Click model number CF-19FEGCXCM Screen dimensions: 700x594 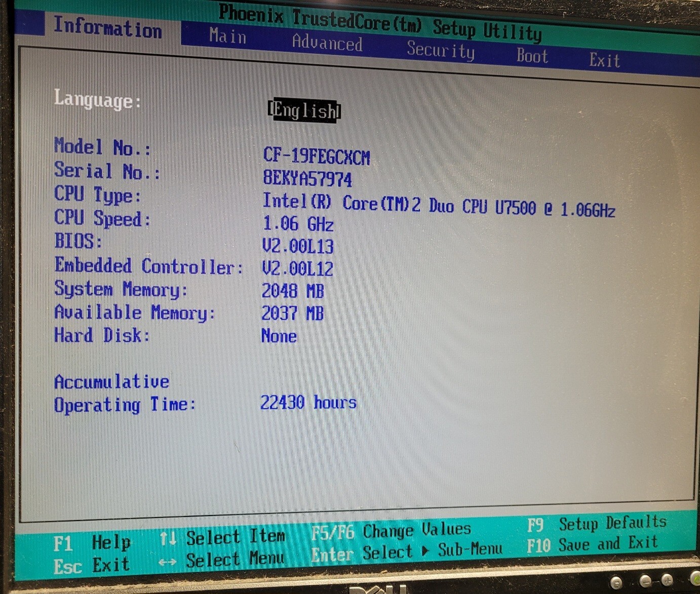coord(317,156)
